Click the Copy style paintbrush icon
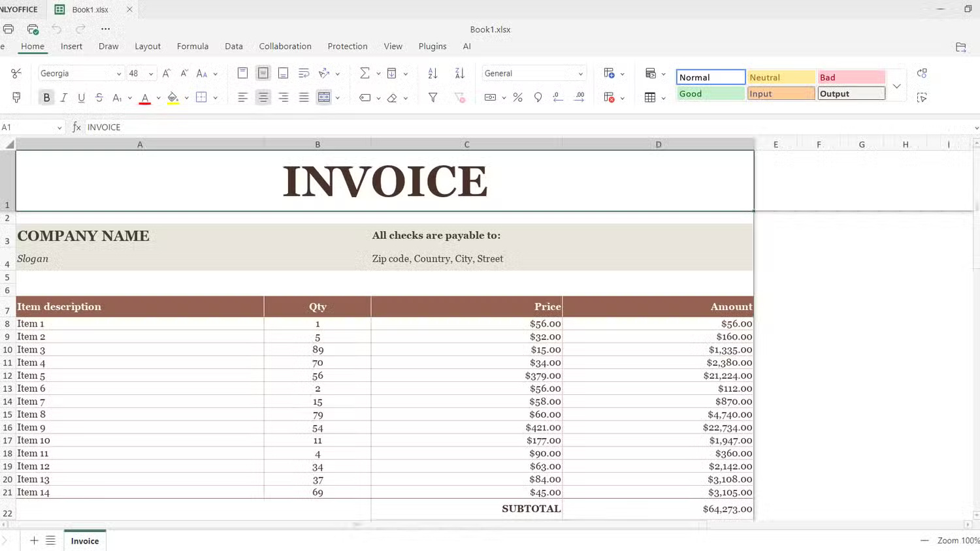Viewport: 980px width, 551px height. (x=16, y=98)
